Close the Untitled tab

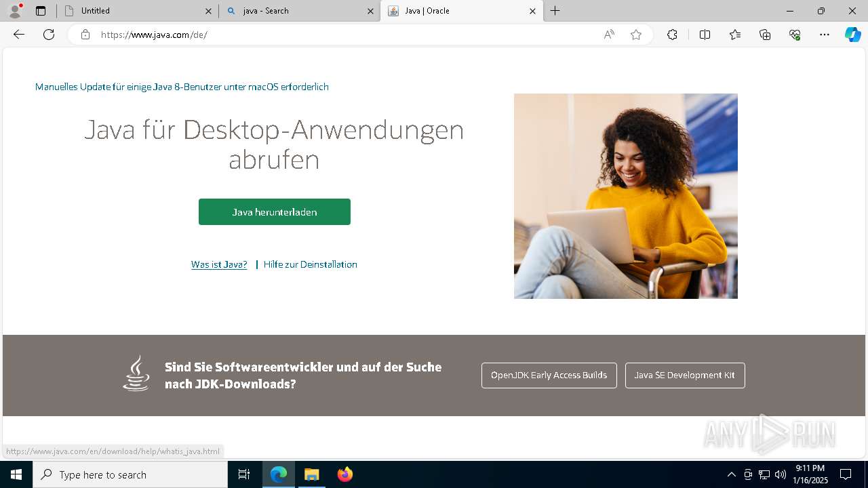(x=208, y=11)
